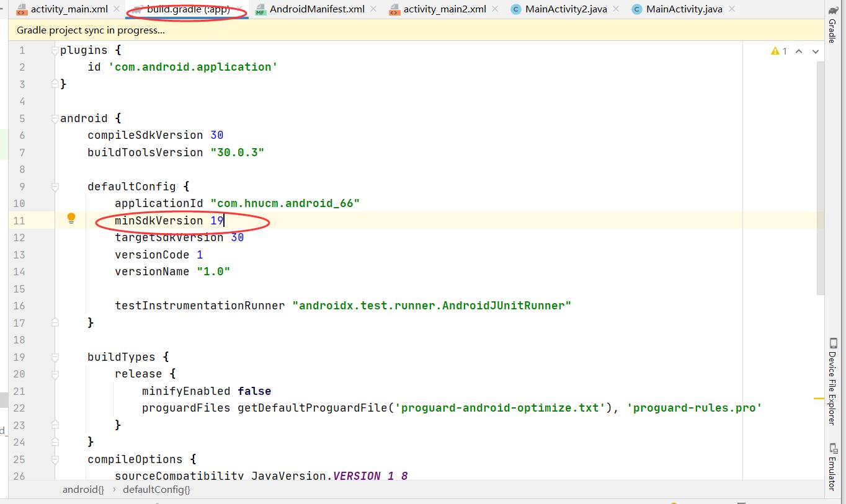Click the yellow warning stripe on scrollbar

click(x=819, y=399)
